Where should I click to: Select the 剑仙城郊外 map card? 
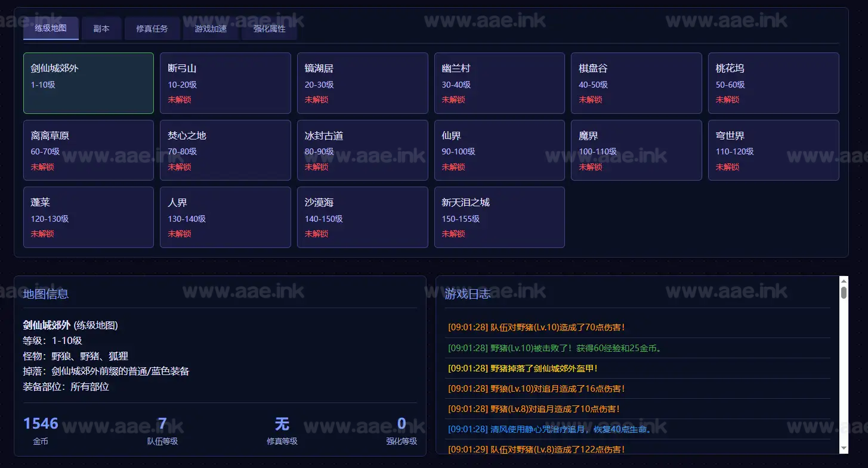pyautogui.click(x=88, y=83)
